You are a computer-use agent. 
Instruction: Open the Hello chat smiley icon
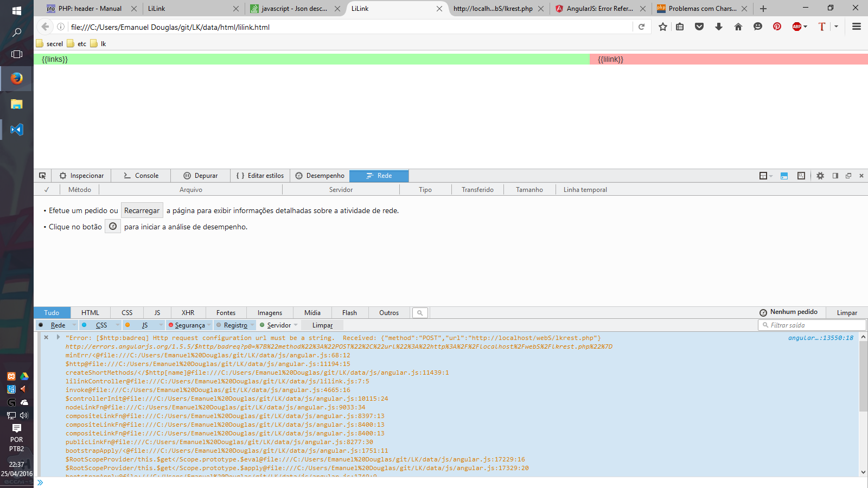pyautogui.click(x=758, y=27)
